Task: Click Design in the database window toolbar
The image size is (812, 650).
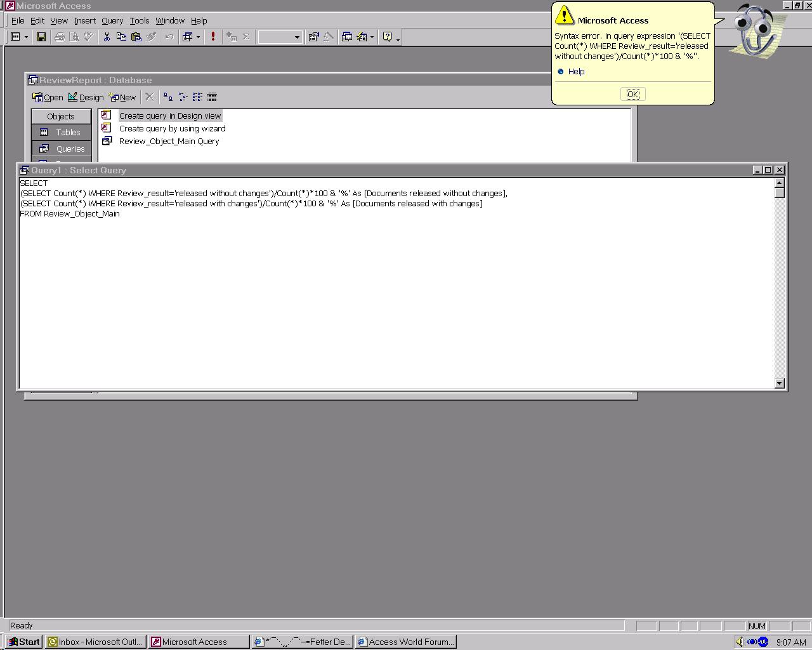Action: [86, 97]
